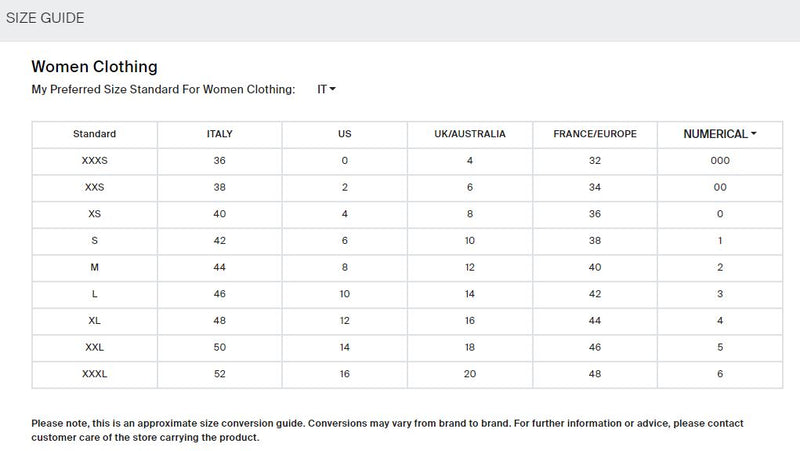The image size is (800, 451).
Task: Click the FRANCE/EUROPE column header
Action: pyautogui.click(x=595, y=134)
